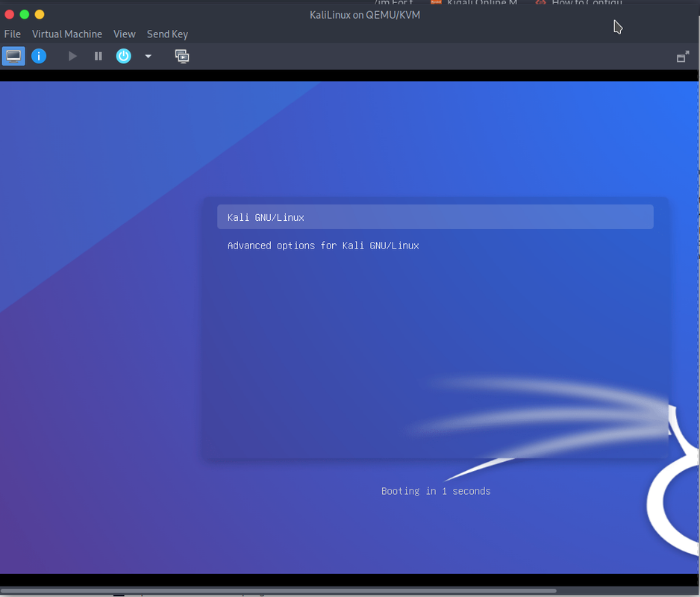The width and height of the screenshot is (700, 597).
Task: Select the Kali GNU/Linux boot entry
Action: (x=435, y=217)
